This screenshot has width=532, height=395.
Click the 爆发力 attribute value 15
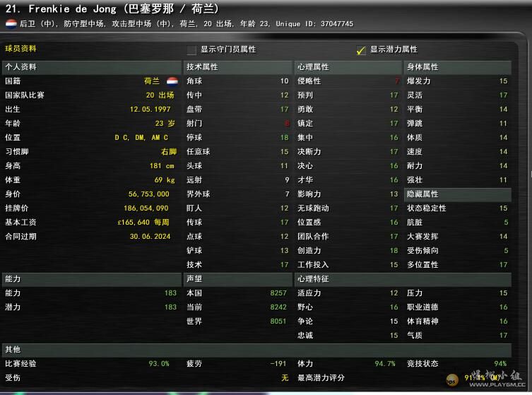503,81
